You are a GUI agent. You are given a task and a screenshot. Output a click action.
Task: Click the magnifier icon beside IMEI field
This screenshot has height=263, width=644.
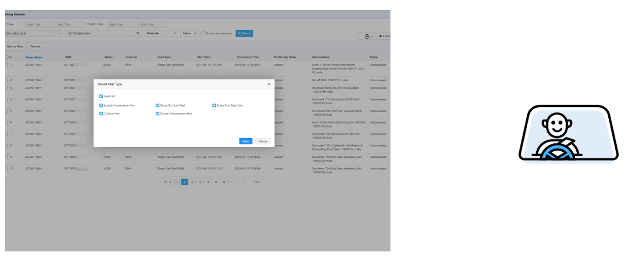tap(138, 34)
